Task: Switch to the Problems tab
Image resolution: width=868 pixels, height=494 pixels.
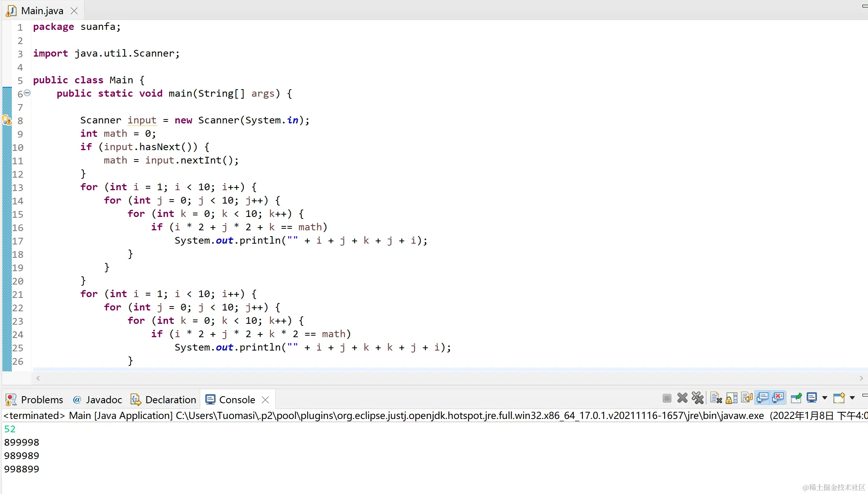Action: 35,400
